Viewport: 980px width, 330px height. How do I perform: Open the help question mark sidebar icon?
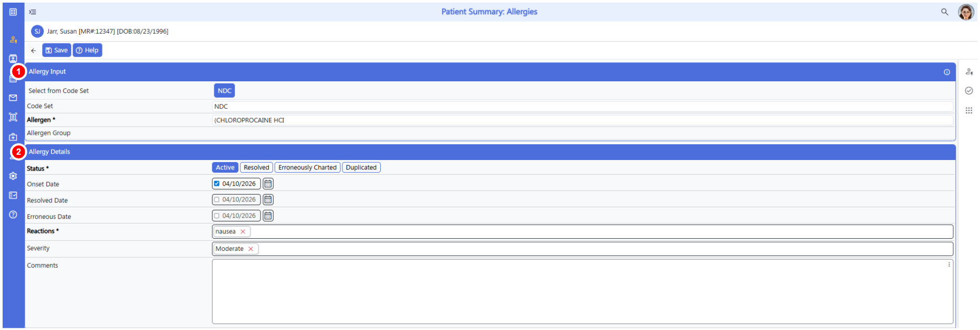(13, 215)
